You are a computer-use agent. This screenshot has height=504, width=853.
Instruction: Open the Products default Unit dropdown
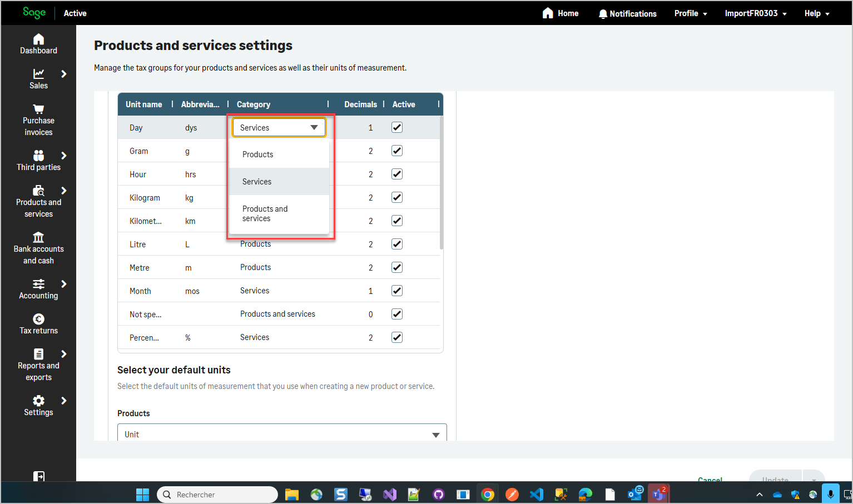click(282, 434)
